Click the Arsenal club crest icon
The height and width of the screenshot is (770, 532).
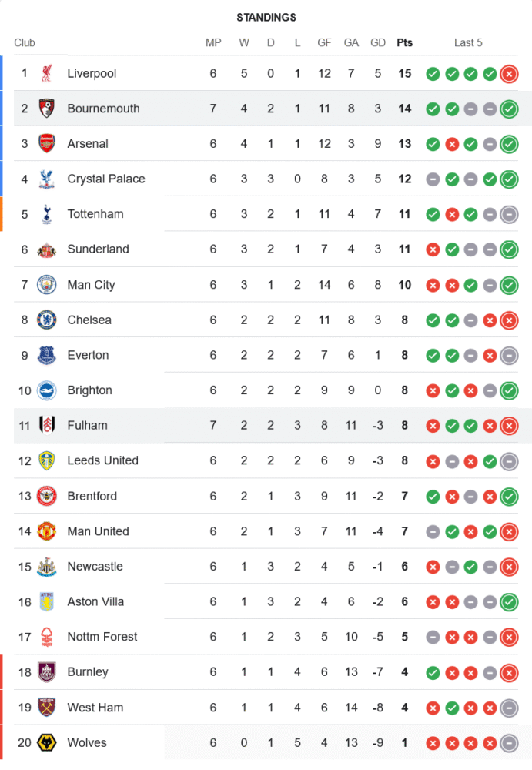coord(47,144)
